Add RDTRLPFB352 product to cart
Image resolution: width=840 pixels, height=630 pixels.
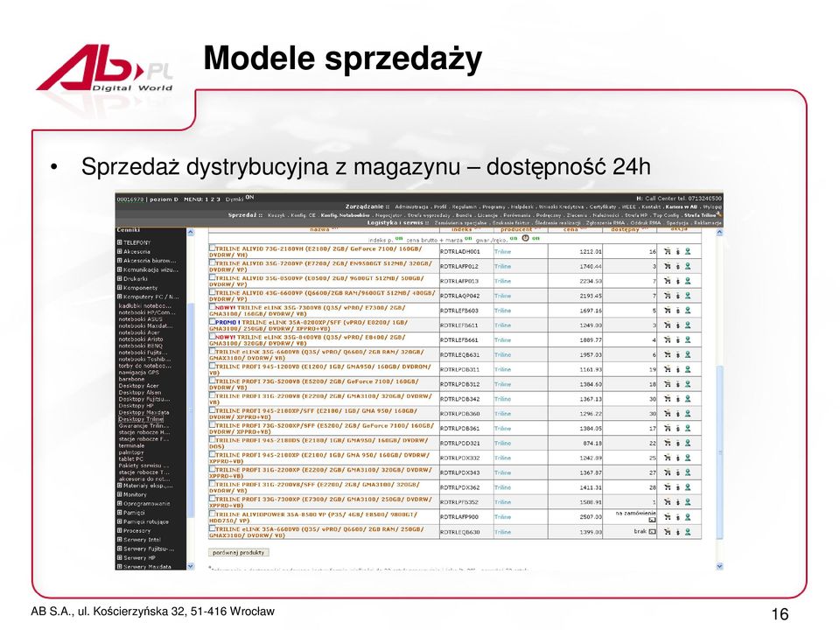(x=668, y=502)
